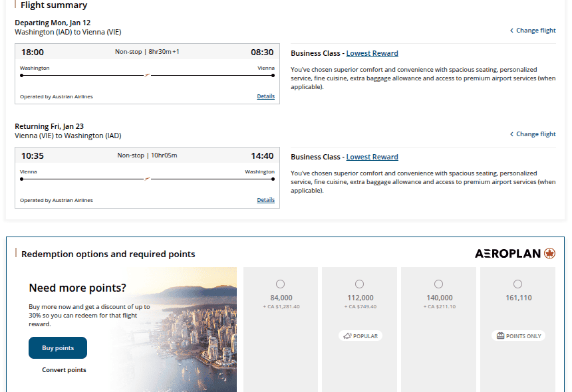Click the chevron beside departing Change flight
The height and width of the screenshot is (392, 572).
click(511, 31)
